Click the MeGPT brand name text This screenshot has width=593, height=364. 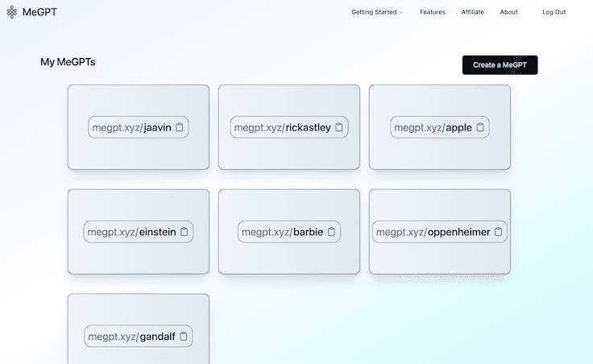(x=39, y=12)
